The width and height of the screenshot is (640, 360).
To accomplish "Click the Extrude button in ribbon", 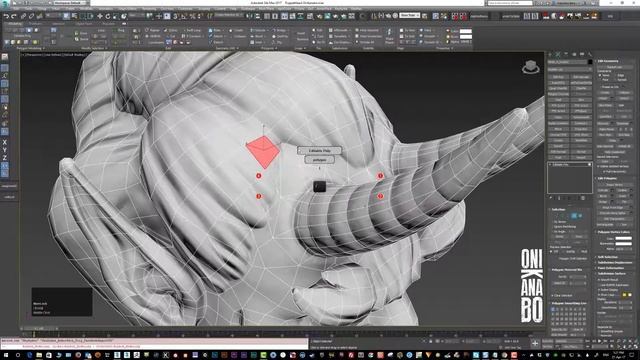I will pos(259,30).
